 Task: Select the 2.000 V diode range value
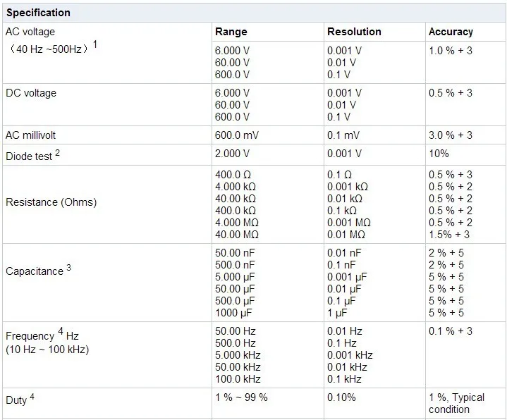point(232,154)
